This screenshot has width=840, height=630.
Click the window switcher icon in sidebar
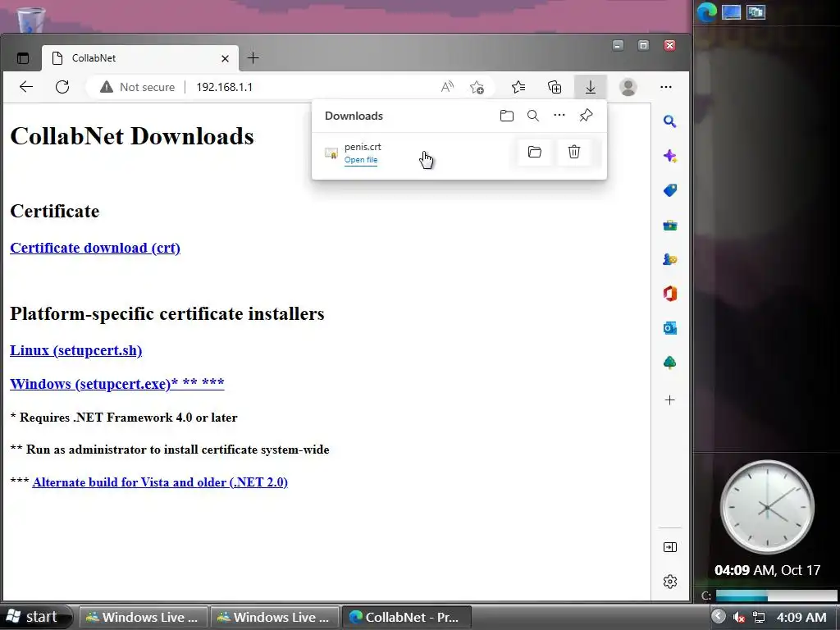(756, 11)
